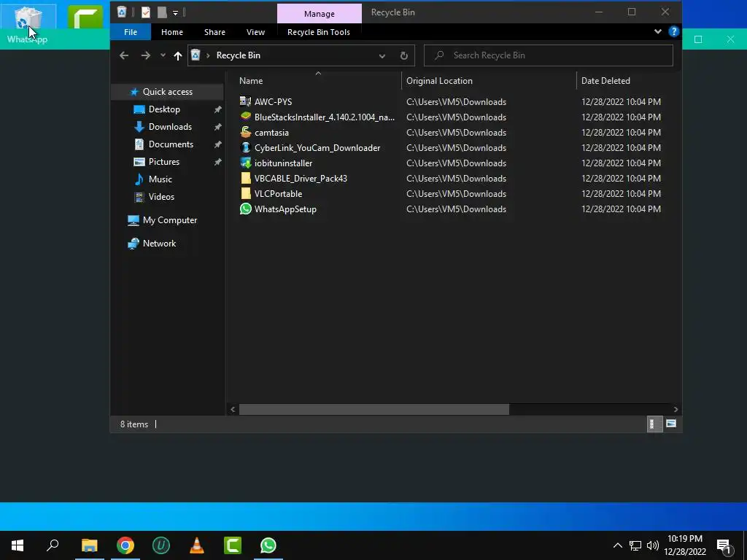Click the horizontal scrollbar thumb
The image size is (747, 560).
coord(374,409)
